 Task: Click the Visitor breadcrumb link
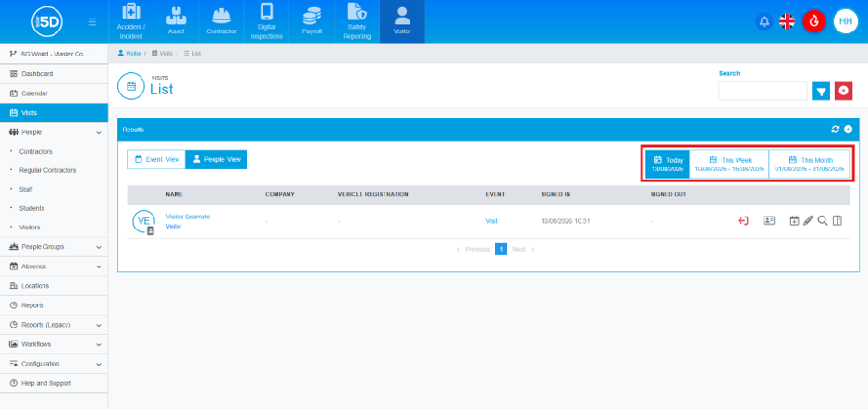tap(129, 53)
